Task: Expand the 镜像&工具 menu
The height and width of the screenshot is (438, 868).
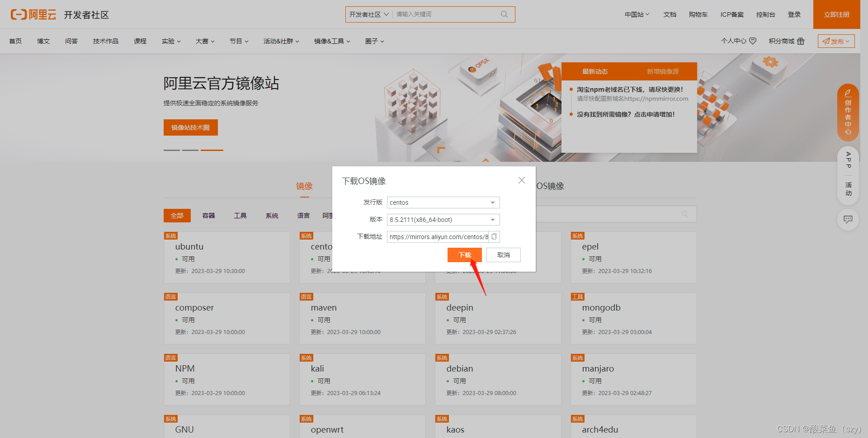Action: (x=332, y=41)
